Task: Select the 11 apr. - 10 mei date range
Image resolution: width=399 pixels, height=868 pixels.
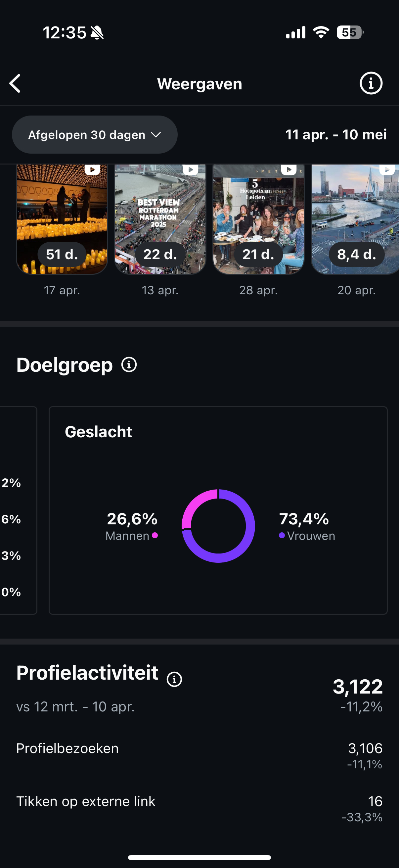Action: [336, 135]
